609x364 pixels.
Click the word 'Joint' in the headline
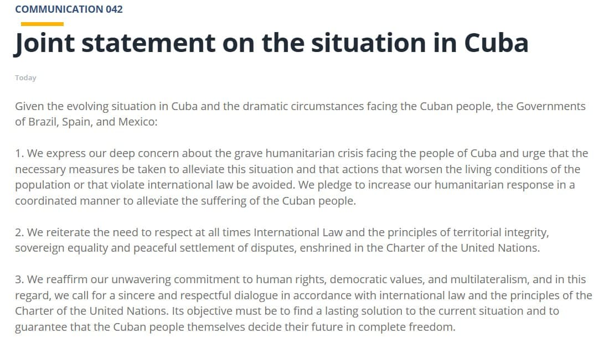pyautogui.click(x=44, y=43)
